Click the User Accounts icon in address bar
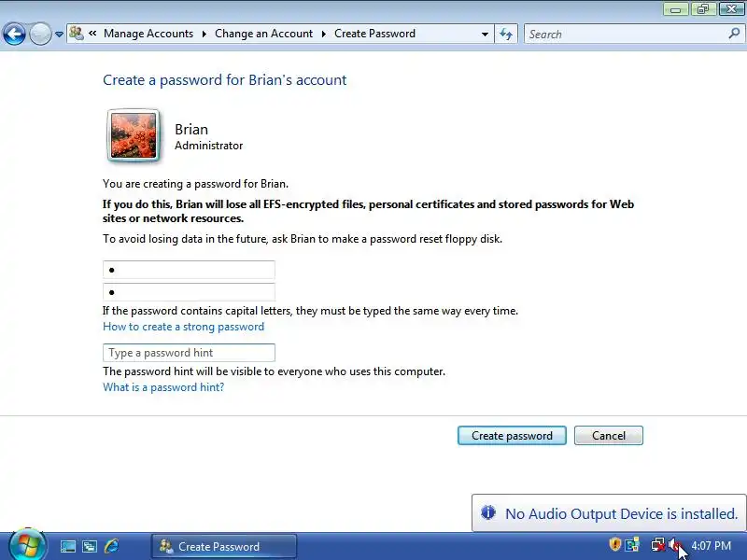Screen dimensions: 747x560 click(x=77, y=34)
